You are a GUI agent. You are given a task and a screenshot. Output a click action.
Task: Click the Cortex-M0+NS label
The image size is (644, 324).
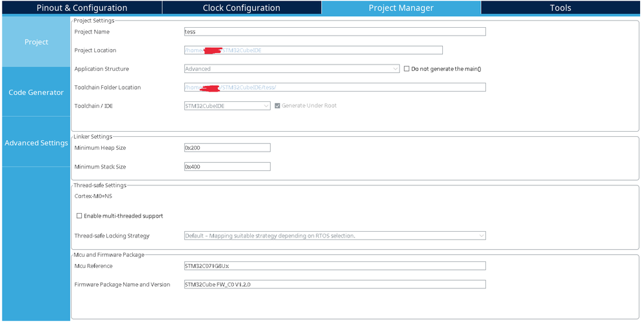pos(93,196)
